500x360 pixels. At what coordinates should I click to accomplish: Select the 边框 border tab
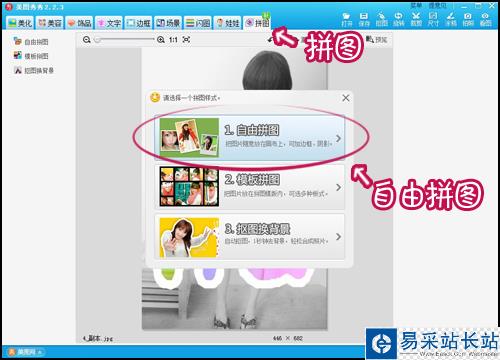click(x=138, y=23)
